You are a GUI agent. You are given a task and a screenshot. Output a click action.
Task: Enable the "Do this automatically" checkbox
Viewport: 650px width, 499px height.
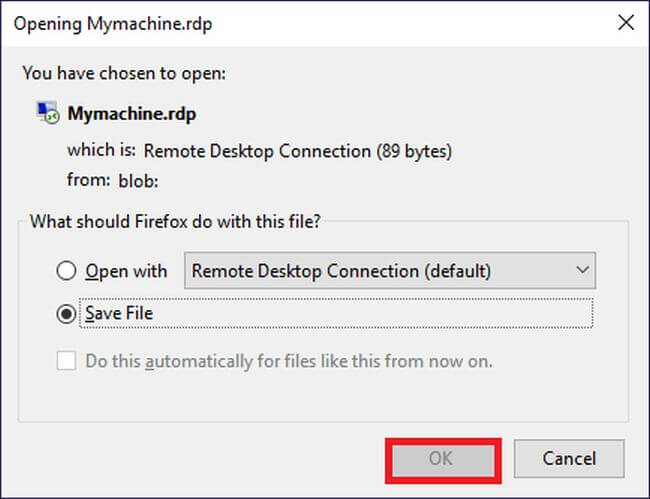[67, 360]
